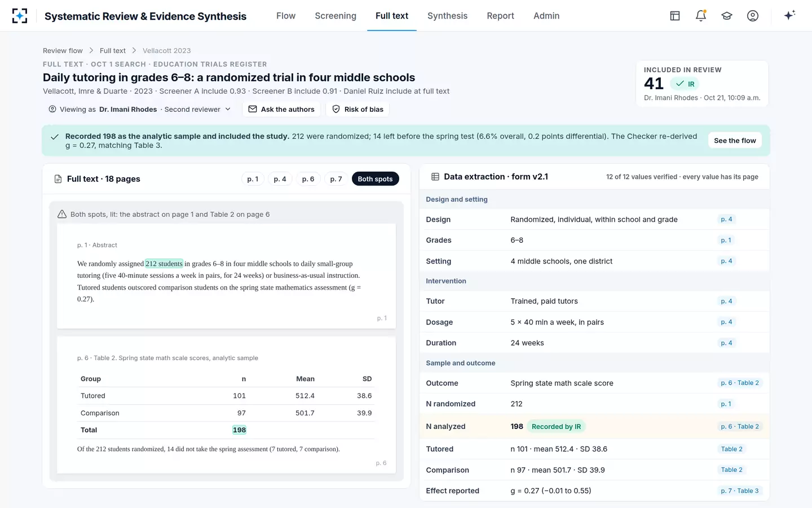Click '4 middle schools, one district' value
Viewport: 812px width, 508px height.
[561, 261]
